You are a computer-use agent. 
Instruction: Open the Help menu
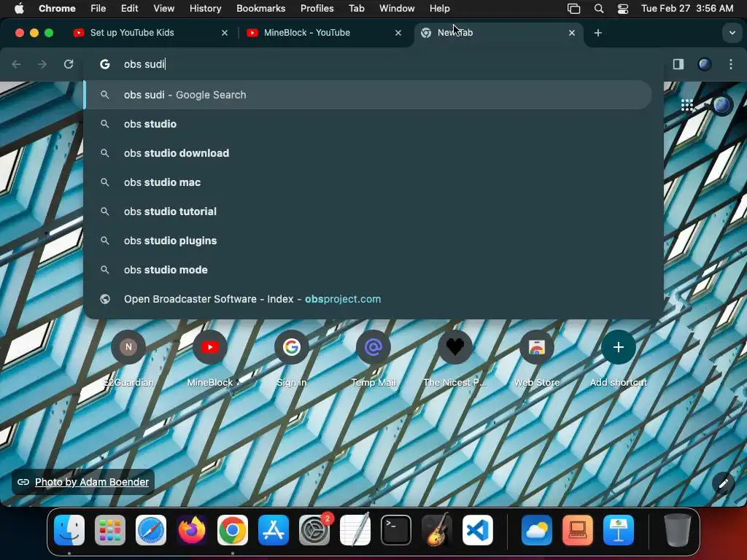click(439, 9)
